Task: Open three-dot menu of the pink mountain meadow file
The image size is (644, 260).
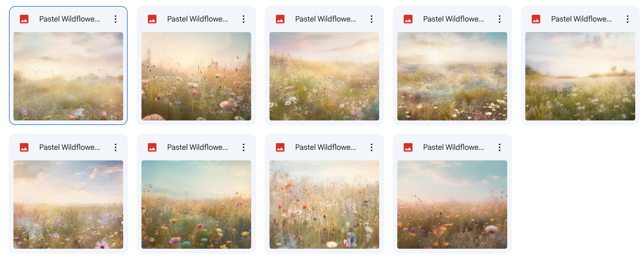Action: (372, 19)
